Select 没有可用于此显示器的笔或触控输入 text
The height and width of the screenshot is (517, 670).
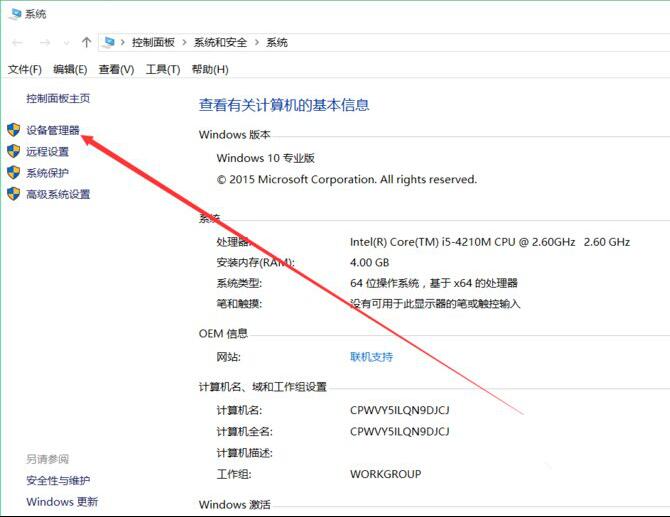(435, 304)
